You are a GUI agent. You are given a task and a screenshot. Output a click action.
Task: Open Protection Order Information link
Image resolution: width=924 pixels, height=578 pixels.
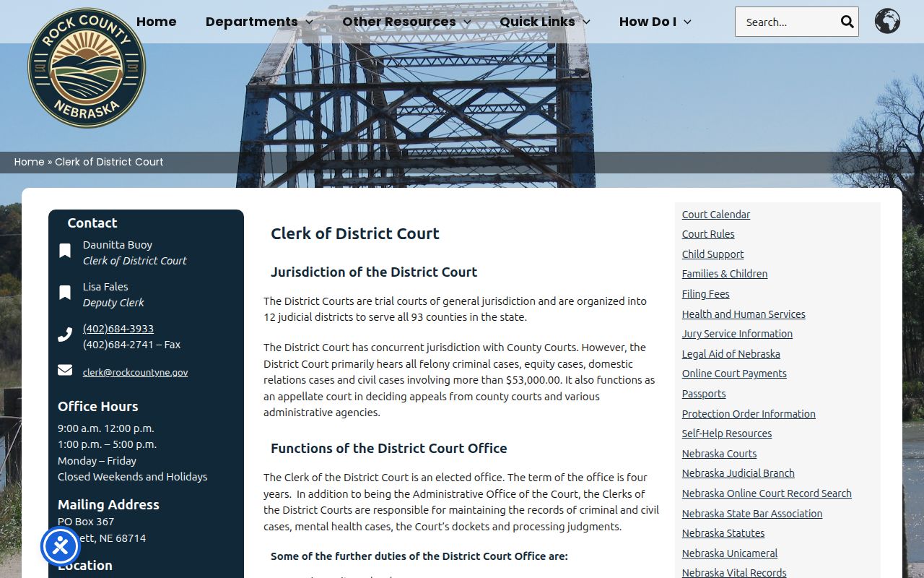click(x=749, y=414)
